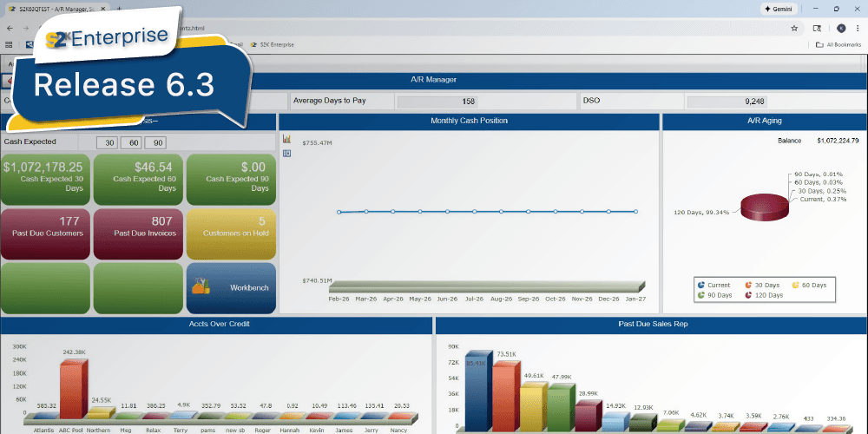This screenshot has width=868, height=434.
Task: Open the Chrome three-dot menu
Action: click(x=857, y=28)
